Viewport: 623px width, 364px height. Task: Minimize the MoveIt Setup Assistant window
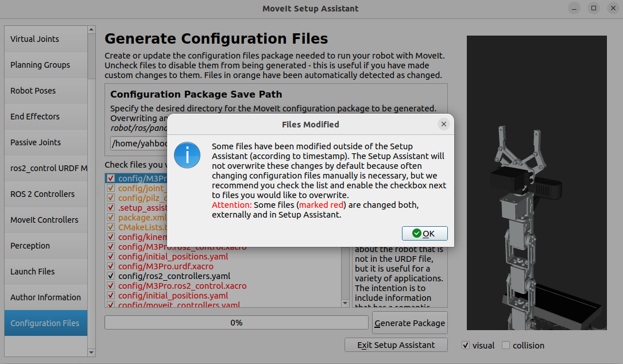point(574,9)
